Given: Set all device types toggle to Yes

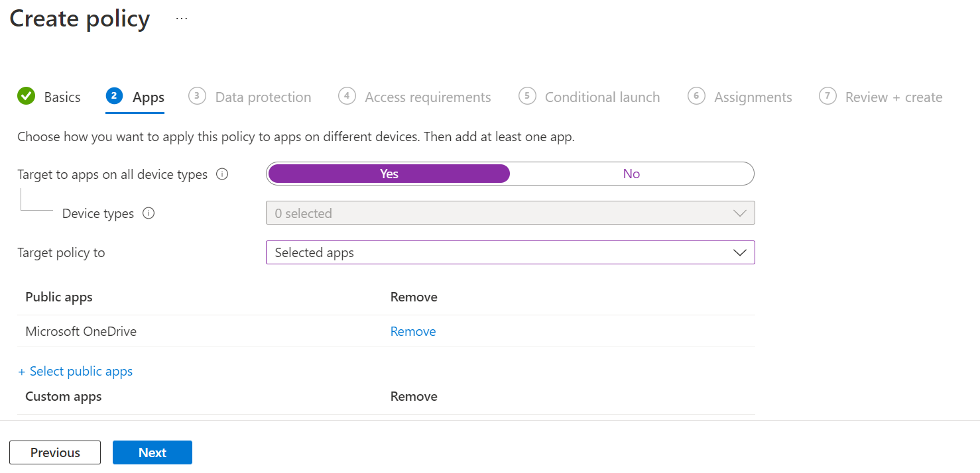Looking at the screenshot, I should (x=389, y=174).
